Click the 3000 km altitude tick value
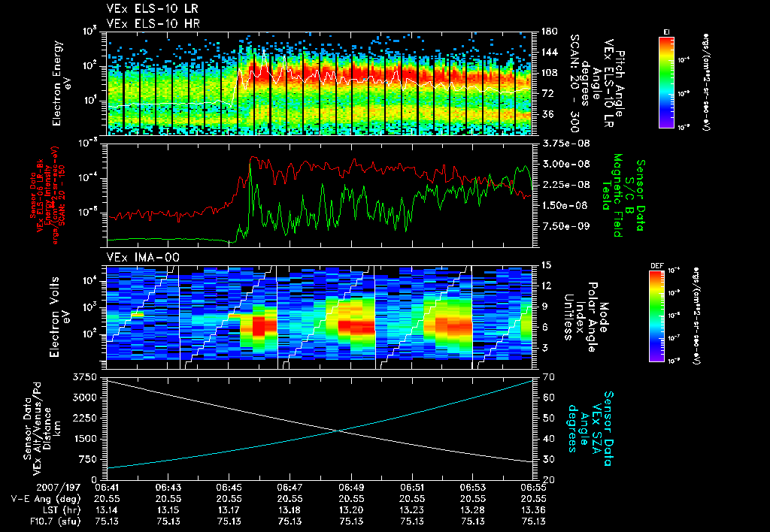This screenshot has height=532, width=770. tap(85, 397)
